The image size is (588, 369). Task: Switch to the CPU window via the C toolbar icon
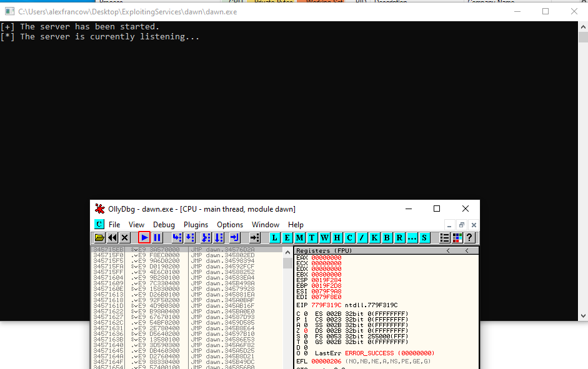pyautogui.click(x=349, y=237)
